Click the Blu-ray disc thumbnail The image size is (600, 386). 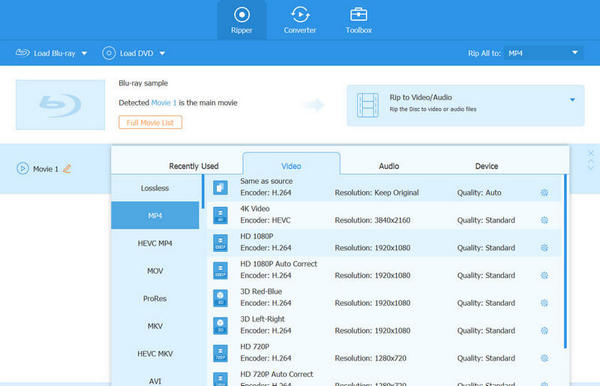tap(60, 105)
